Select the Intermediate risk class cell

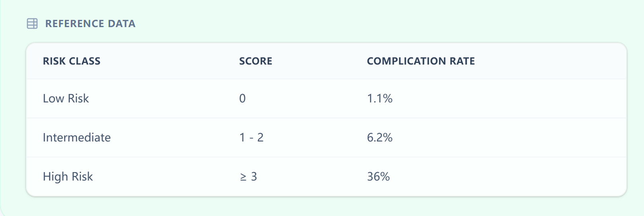click(x=77, y=137)
